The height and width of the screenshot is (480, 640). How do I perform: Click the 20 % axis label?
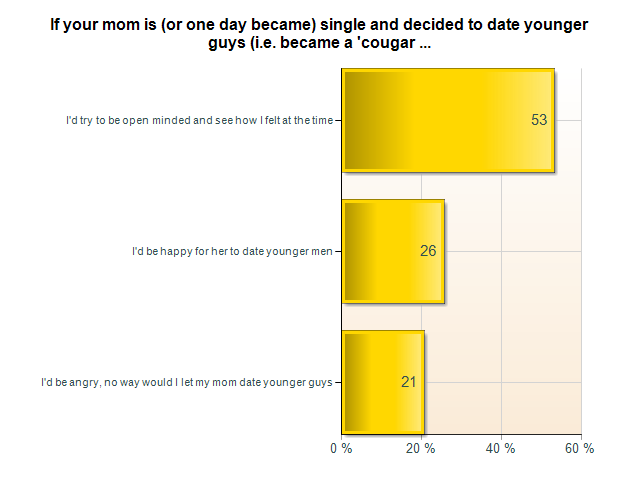tap(420, 449)
